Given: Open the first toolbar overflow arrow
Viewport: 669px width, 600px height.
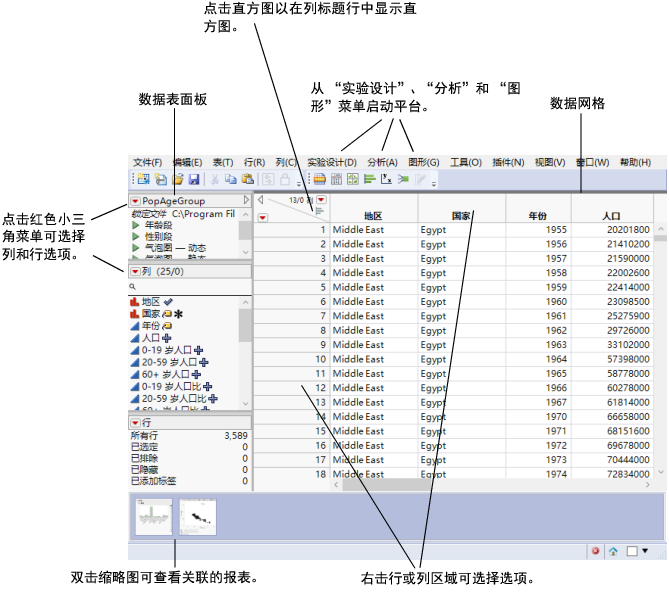Looking at the screenshot, I should [x=299, y=184].
